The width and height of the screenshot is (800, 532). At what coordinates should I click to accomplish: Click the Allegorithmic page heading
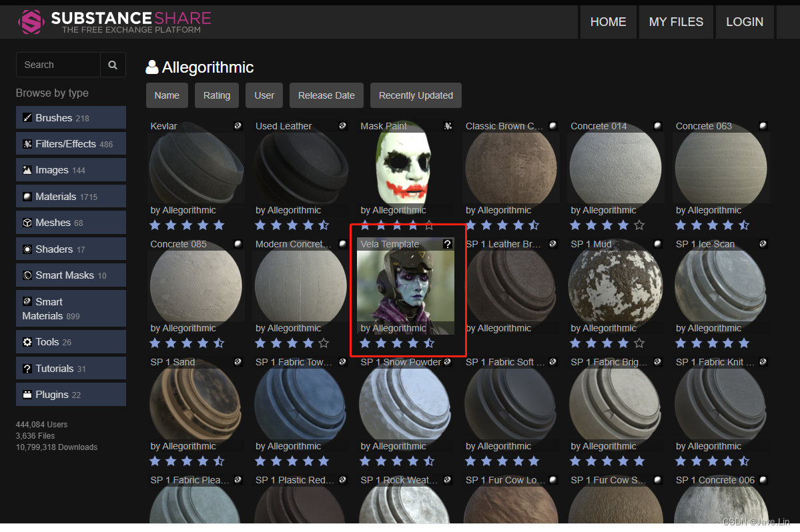[x=208, y=67]
